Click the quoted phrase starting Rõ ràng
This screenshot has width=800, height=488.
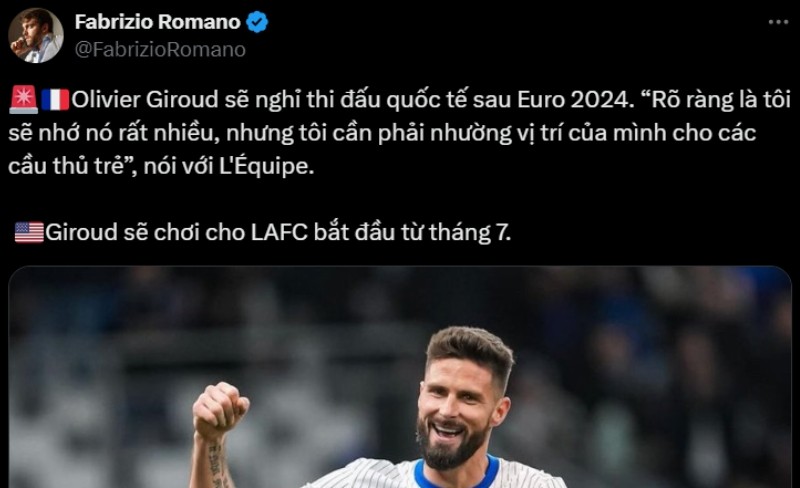point(399,133)
